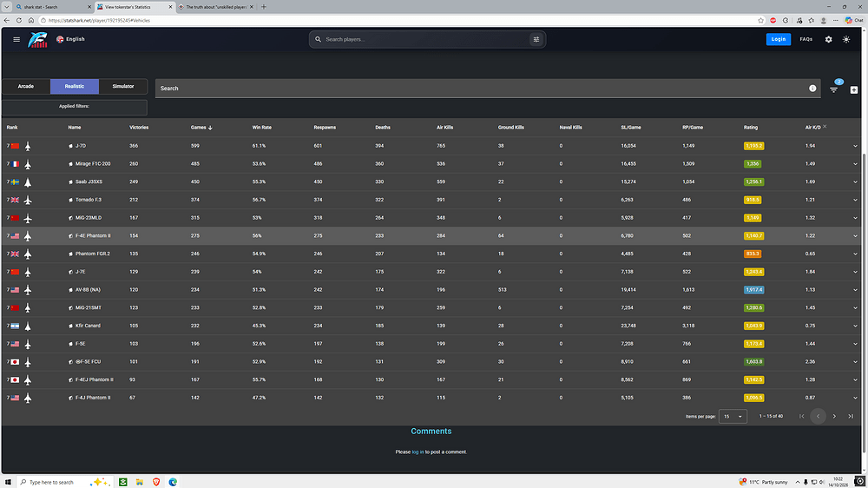Click the vehicle table Search field
868x488 pixels.
pyautogui.click(x=488, y=88)
